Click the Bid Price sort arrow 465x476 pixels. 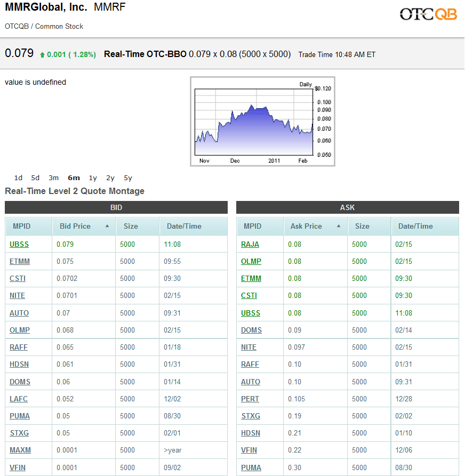(107, 226)
